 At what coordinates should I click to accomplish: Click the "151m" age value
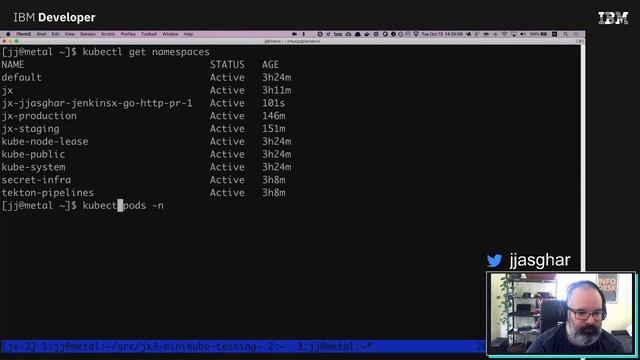point(273,129)
